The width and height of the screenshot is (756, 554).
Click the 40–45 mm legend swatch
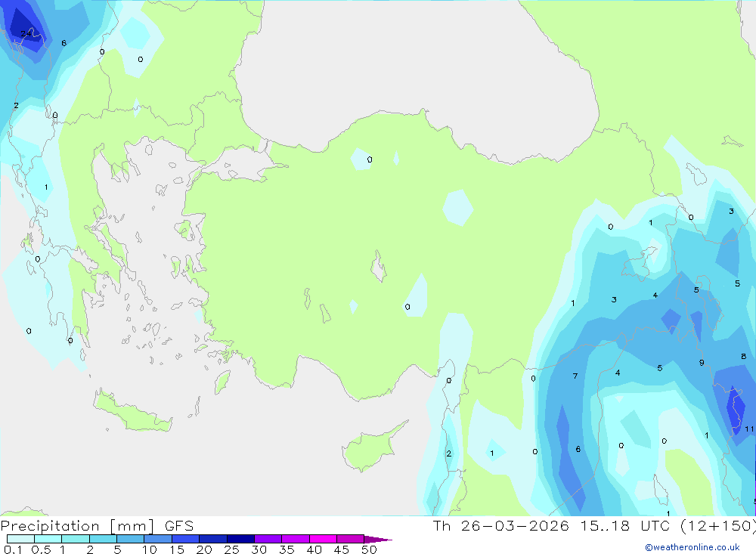[x=323, y=539]
